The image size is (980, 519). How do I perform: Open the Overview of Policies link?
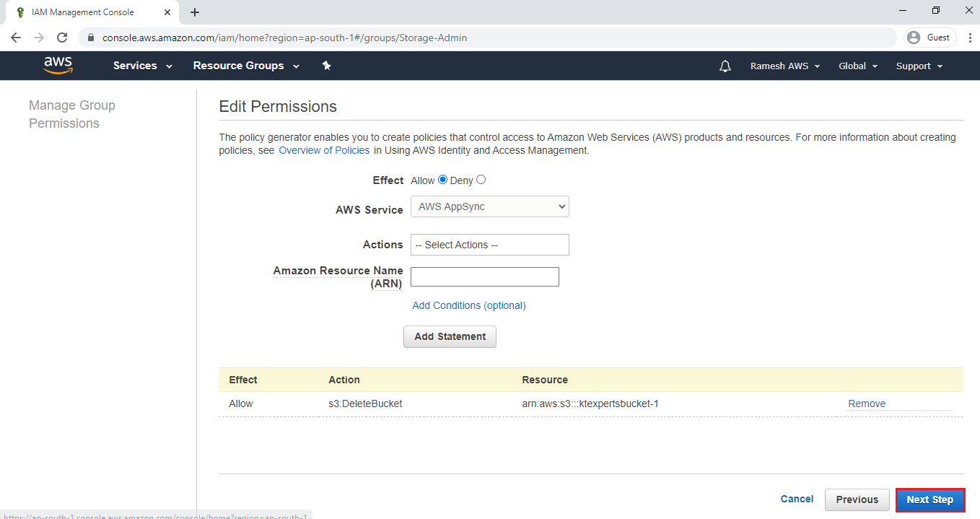click(324, 149)
